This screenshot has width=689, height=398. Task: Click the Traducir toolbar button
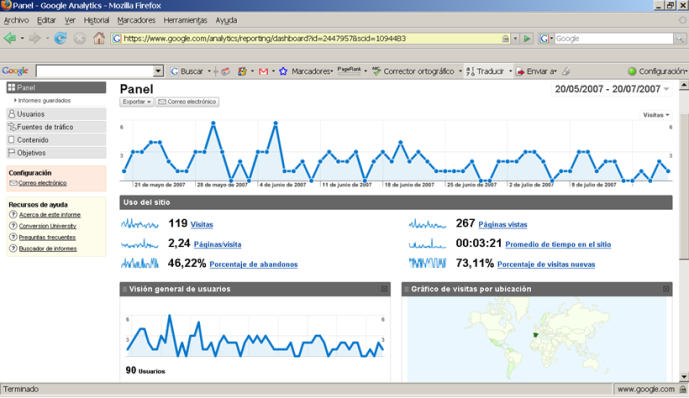486,71
